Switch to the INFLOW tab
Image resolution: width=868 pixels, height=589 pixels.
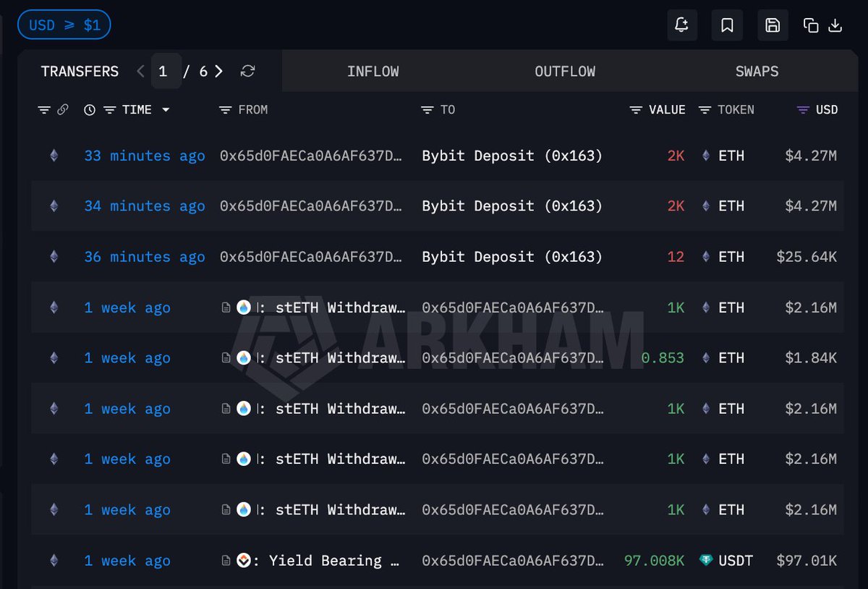pos(373,71)
